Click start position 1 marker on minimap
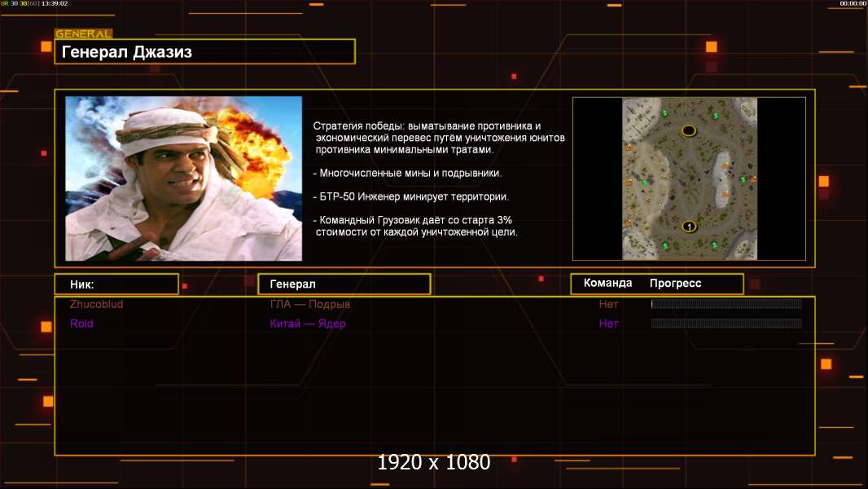Image resolution: width=868 pixels, height=489 pixels. pyautogui.click(x=689, y=226)
